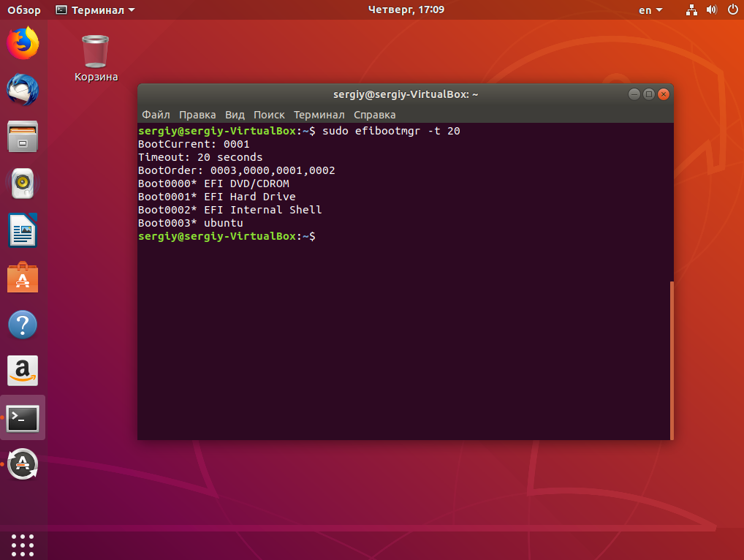Open the Справка menu in terminal
Image resolution: width=744 pixels, height=560 pixels.
tap(374, 115)
